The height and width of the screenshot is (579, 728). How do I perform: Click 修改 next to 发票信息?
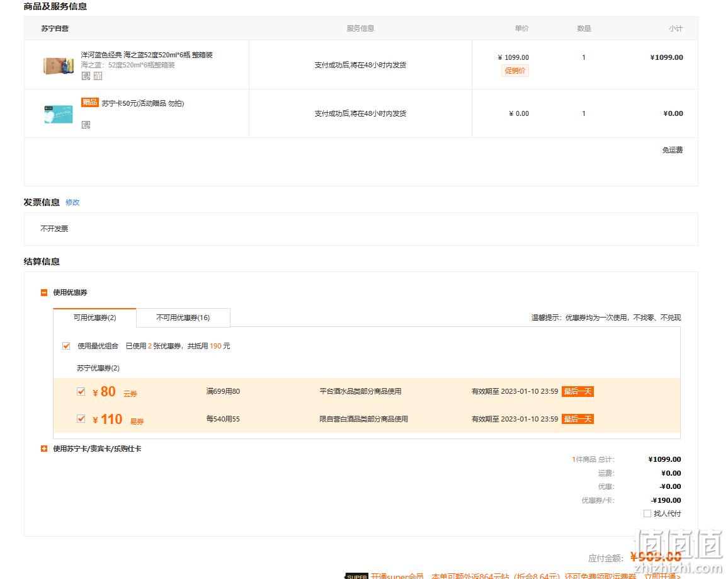pyautogui.click(x=72, y=202)
